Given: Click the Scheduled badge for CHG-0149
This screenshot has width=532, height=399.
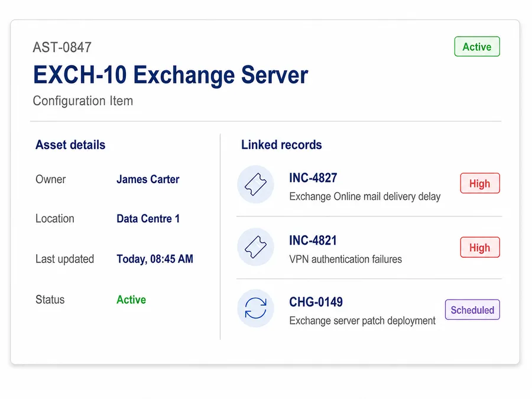Looking at the screenshot, I should (x=472, y=309).
